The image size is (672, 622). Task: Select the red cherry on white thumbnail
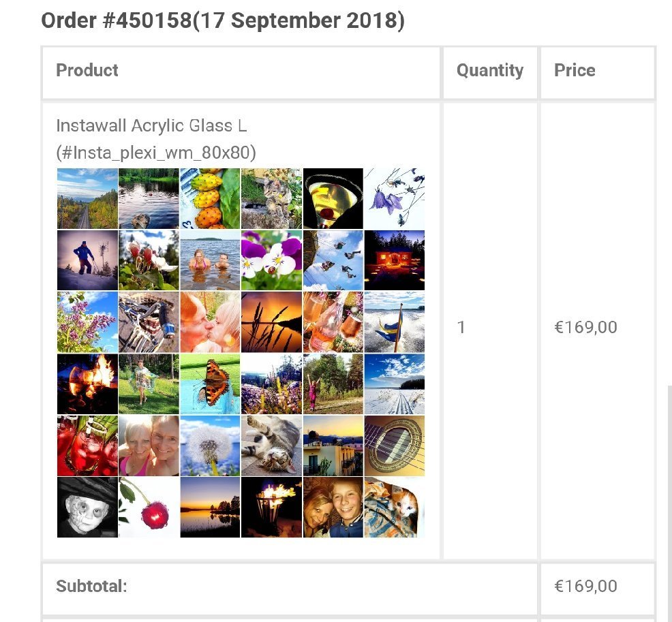point(149,507)
